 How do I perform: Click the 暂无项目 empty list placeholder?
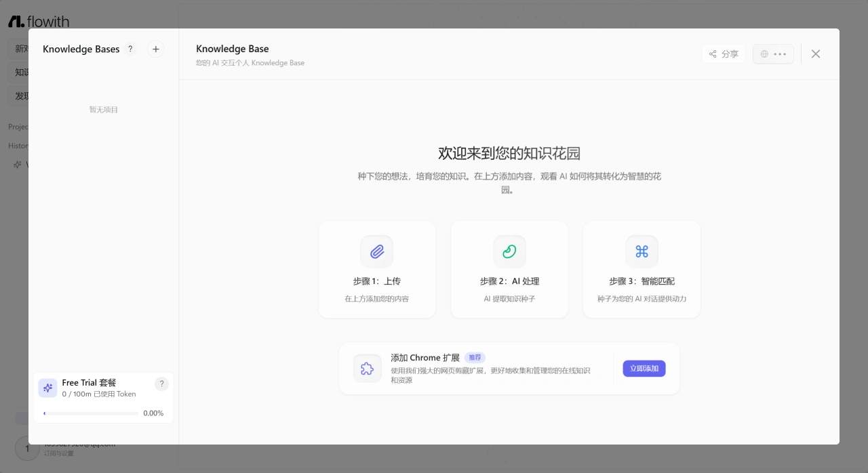(104, 110)
